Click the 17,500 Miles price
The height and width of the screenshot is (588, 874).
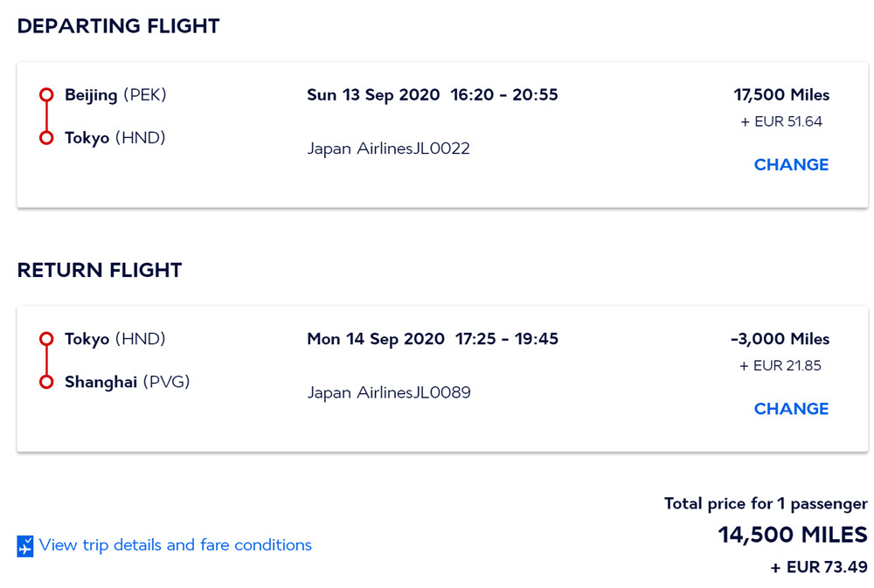pos(781,94)
